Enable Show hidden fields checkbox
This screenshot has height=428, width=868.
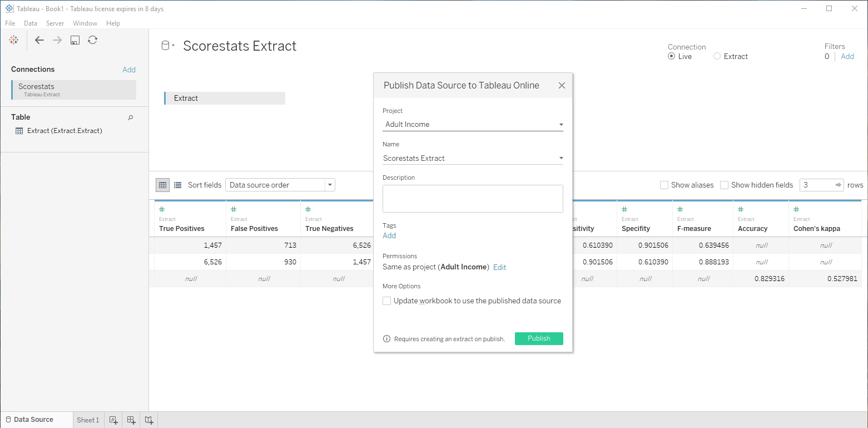click(x=724, y=185)
